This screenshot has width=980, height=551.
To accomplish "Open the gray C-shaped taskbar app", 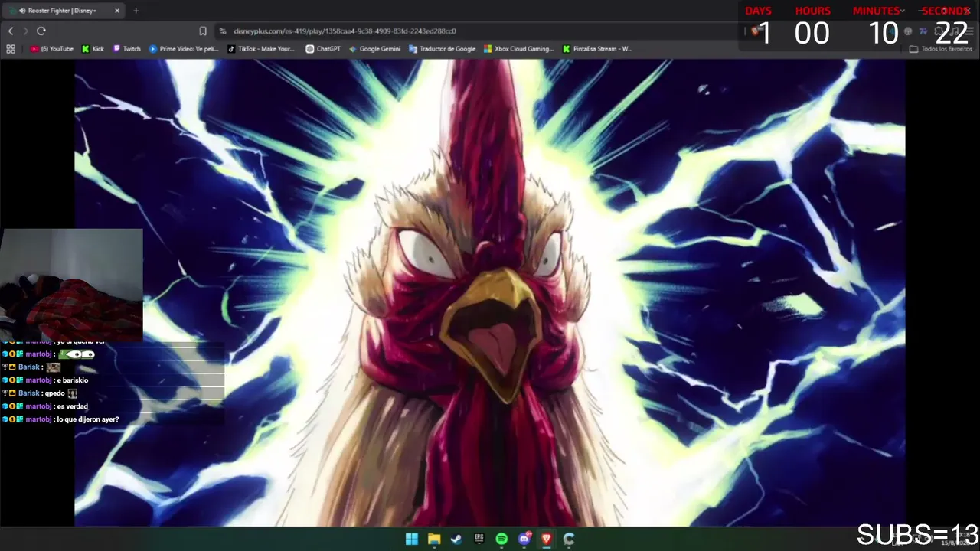I will [569, 539].
